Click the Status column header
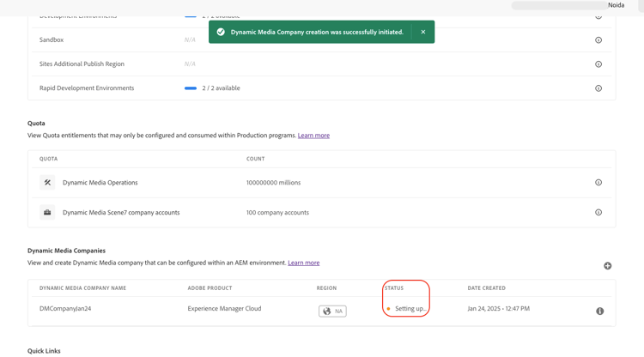The width and height of the screenshot is (644, 357). tap(394, 288)
